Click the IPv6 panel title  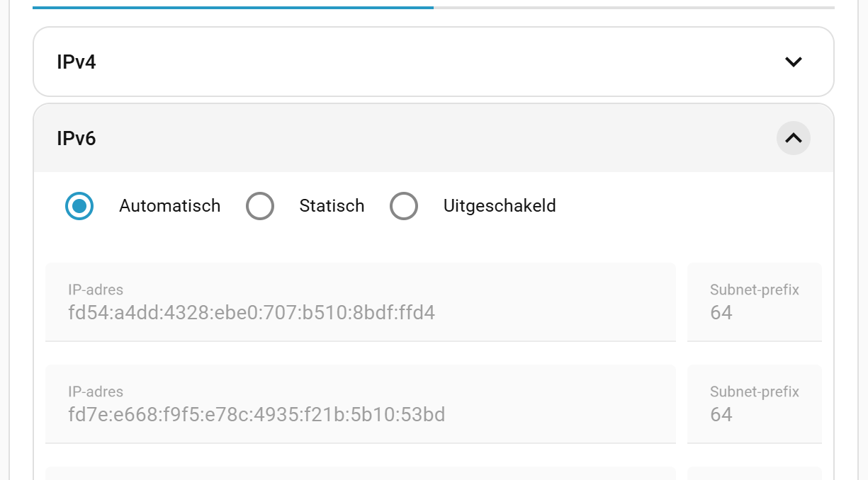click(77, 139)
